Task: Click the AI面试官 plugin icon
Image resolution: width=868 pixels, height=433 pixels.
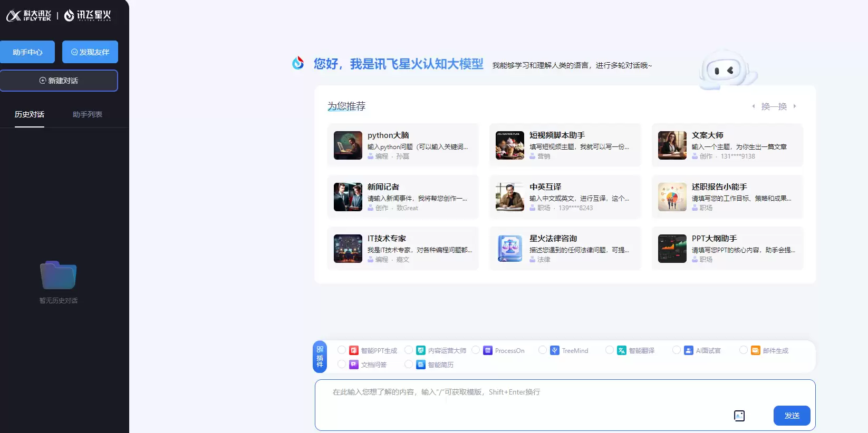Action: point(689,350)
